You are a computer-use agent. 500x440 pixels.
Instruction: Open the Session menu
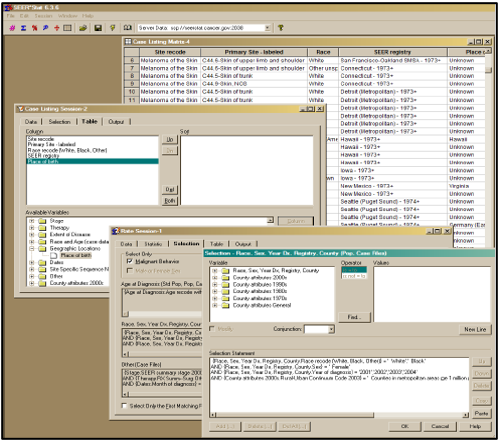pyautogui.click(x=43, y=16)
